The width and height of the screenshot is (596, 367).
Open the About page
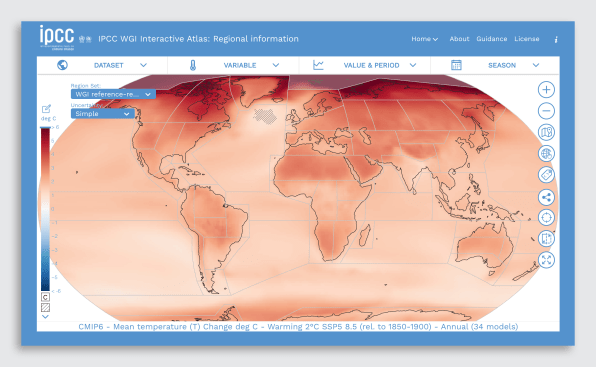tap(459, 39)
